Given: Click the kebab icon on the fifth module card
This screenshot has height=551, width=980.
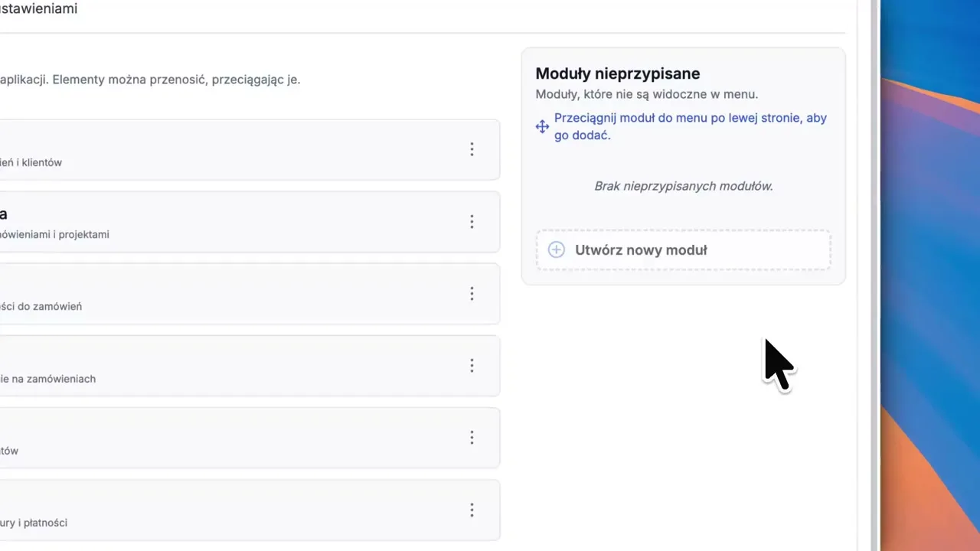Looking at the screenshot, I should pos(472,437).
